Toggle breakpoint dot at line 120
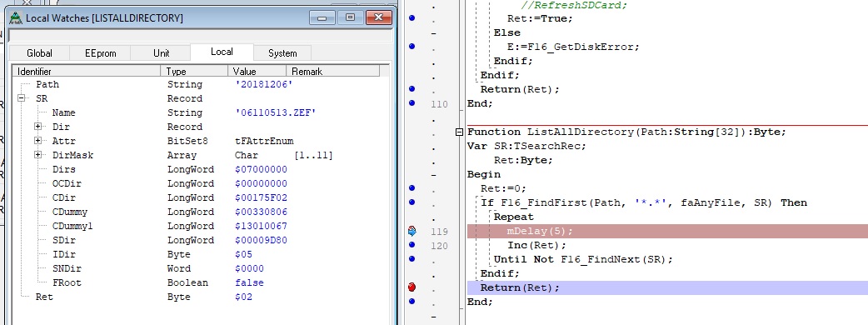Screen dimensions: 868x325 (x=412, y=245)
